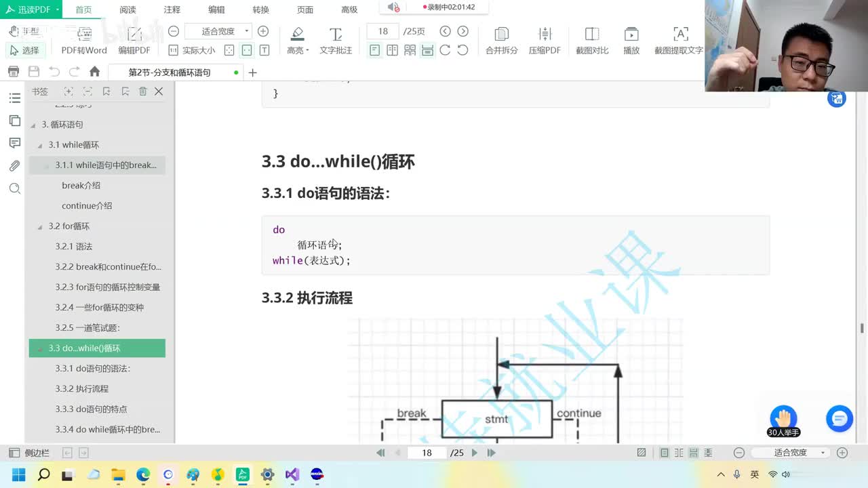Go to next page with right arrow circle
Screen dimensions: 868x488
[463, 31]
